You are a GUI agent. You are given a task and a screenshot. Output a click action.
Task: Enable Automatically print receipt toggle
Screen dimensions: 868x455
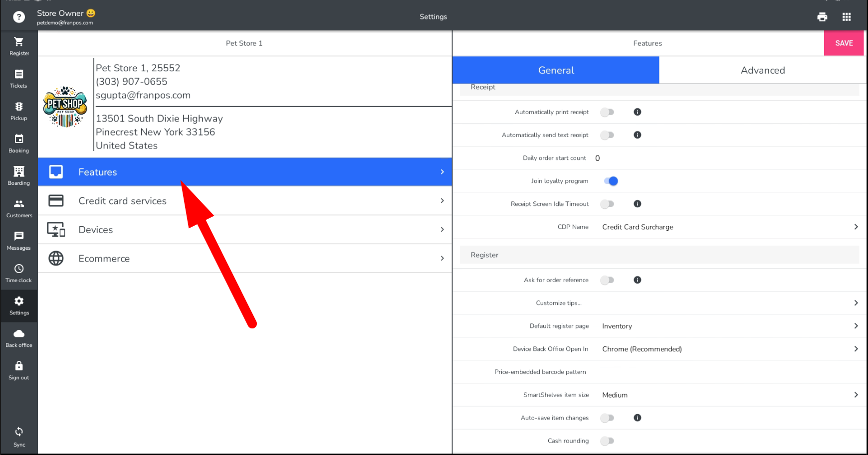[x=607, y=112]
